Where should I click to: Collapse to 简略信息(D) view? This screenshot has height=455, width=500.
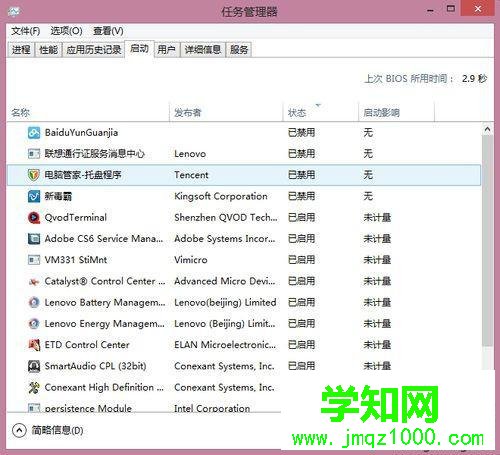(x=48, y=430)
